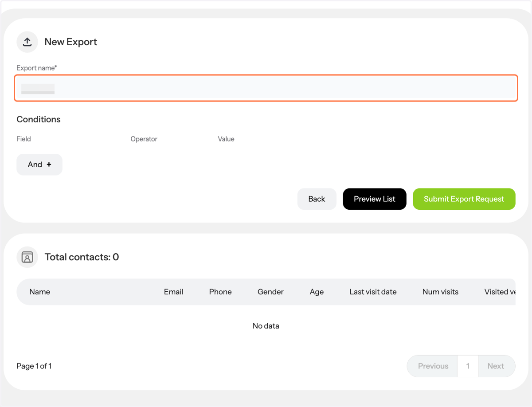This screenshot has height=407, width=532.
Task: Open Preview List
Action: point(375,199)
